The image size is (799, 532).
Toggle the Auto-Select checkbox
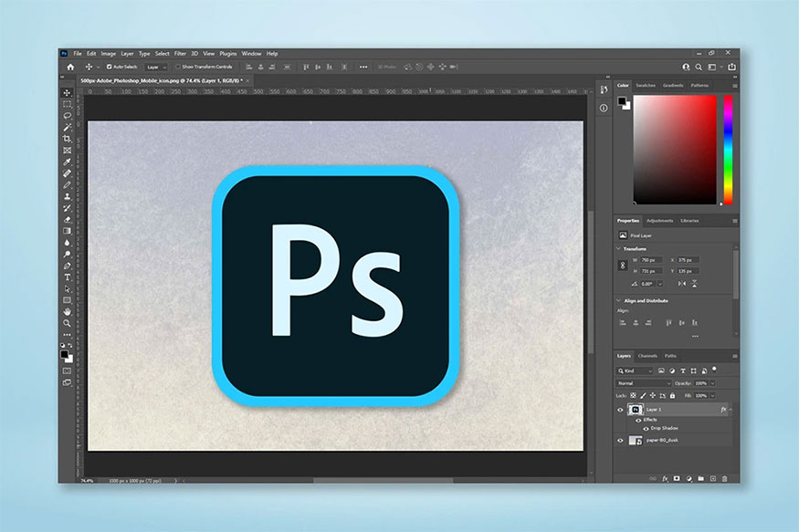(109, 67)
